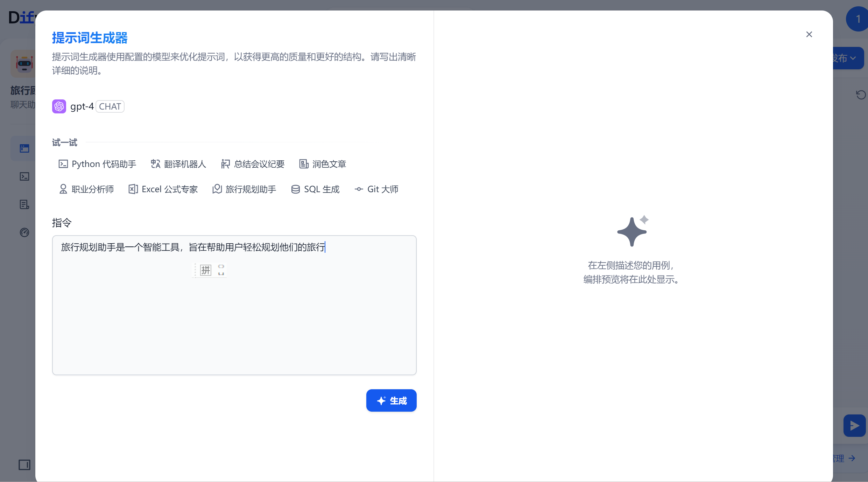The image size is (868, 482).
Task: Select the Excel 公式专家 icon
Action: point(133,189)
